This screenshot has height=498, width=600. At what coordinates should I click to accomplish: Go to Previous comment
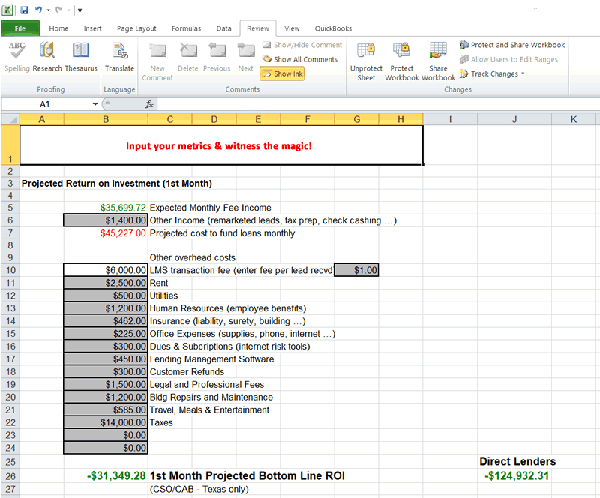pyautogui.click(x=217, y=57)
